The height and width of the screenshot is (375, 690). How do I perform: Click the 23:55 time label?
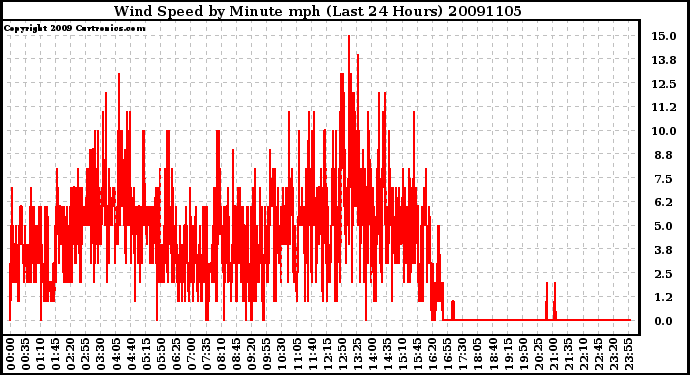pyautogui.click(x=628, y=354)
